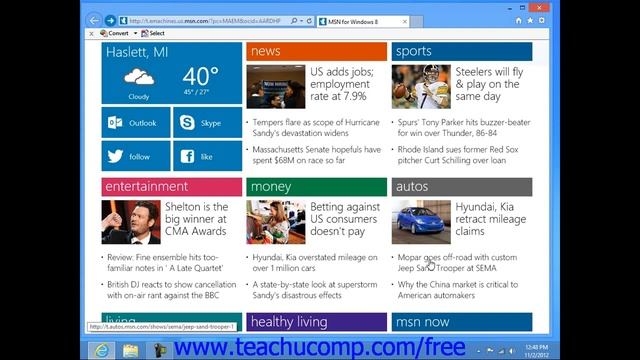Open 'Review: Fine ensemble hits' link
Image resolution: width=640 pixels, height=360 pixels.
165,263
